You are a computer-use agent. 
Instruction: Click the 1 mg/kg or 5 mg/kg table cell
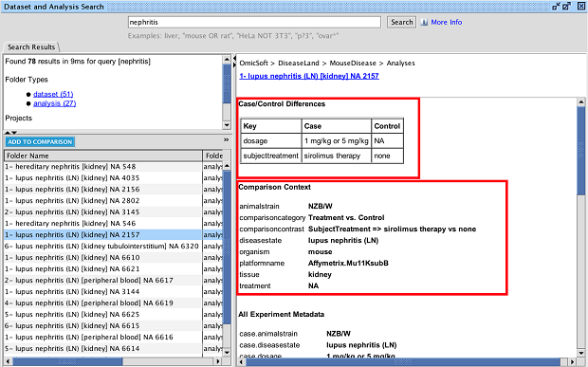pos(337,141)
